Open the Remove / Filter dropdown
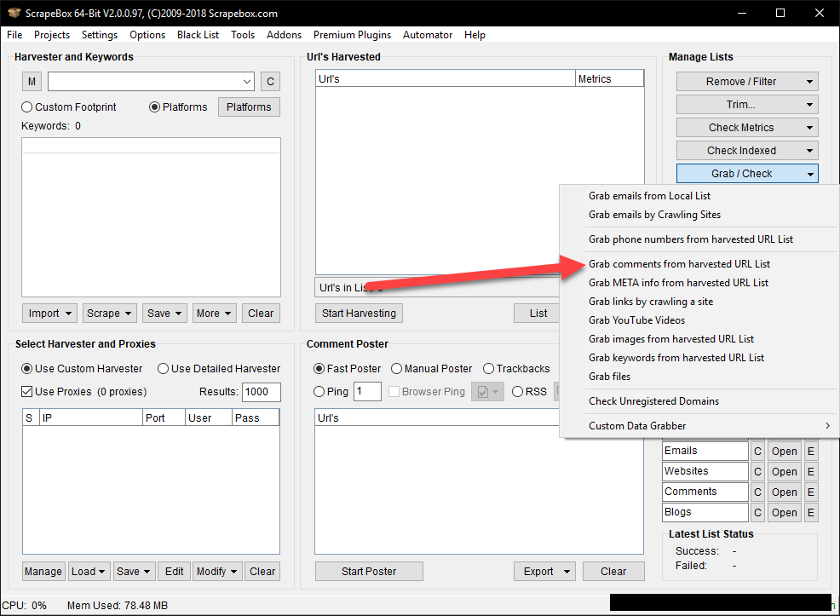This screenshot has height=616, width=840. tap(747, 82)
